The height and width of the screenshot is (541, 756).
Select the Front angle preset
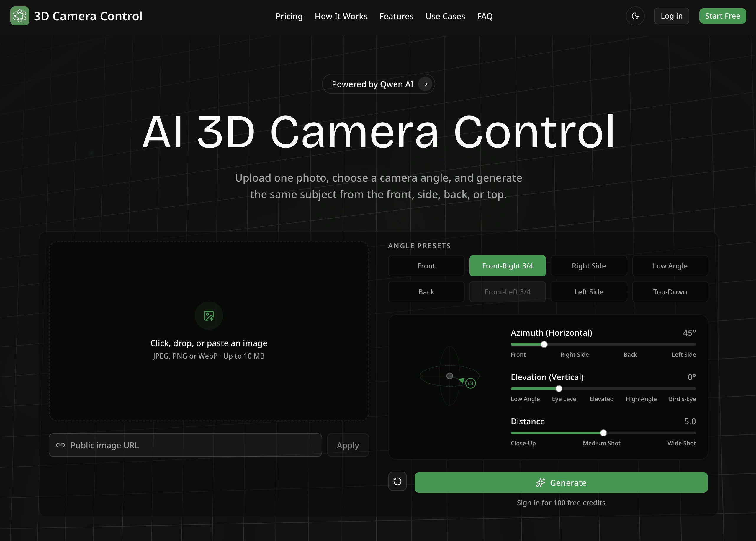pos(426,266)
